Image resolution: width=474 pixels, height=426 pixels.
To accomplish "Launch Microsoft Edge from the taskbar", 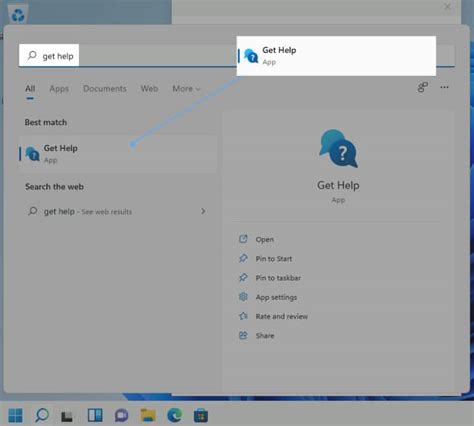I will (175, 415).
